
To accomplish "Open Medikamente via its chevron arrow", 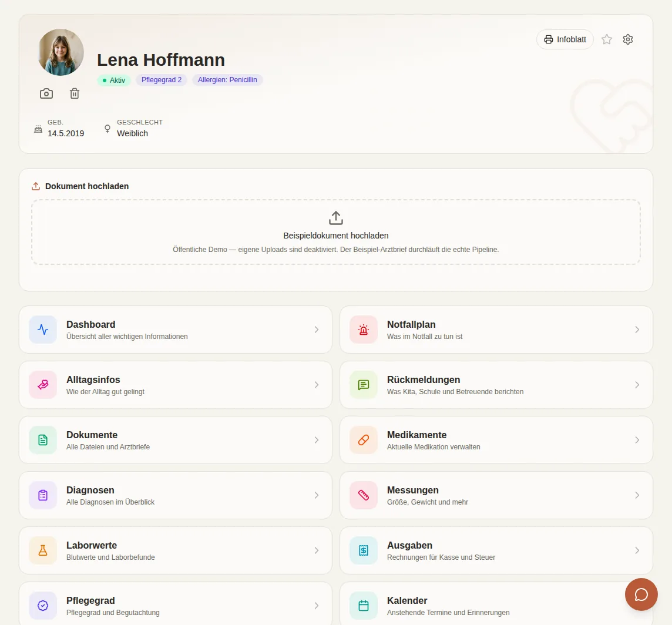I will (637, 440).
